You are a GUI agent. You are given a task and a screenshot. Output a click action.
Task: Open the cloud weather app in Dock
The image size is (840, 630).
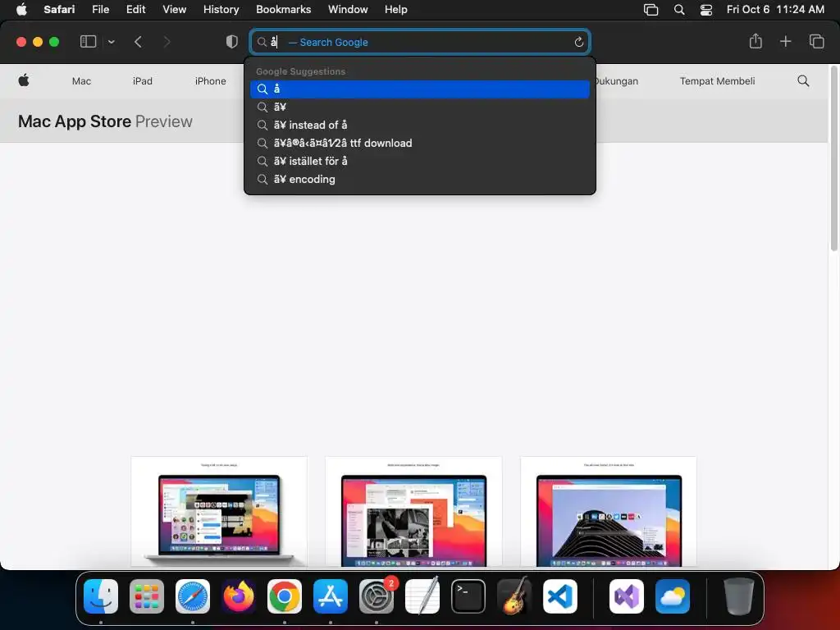tap(673, 596)
